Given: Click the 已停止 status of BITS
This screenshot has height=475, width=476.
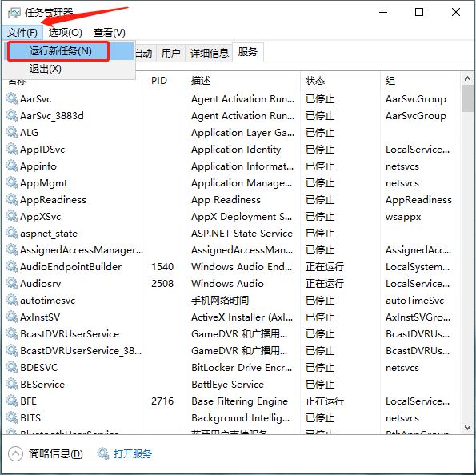Looking at the screenshot, I should 320,418.
